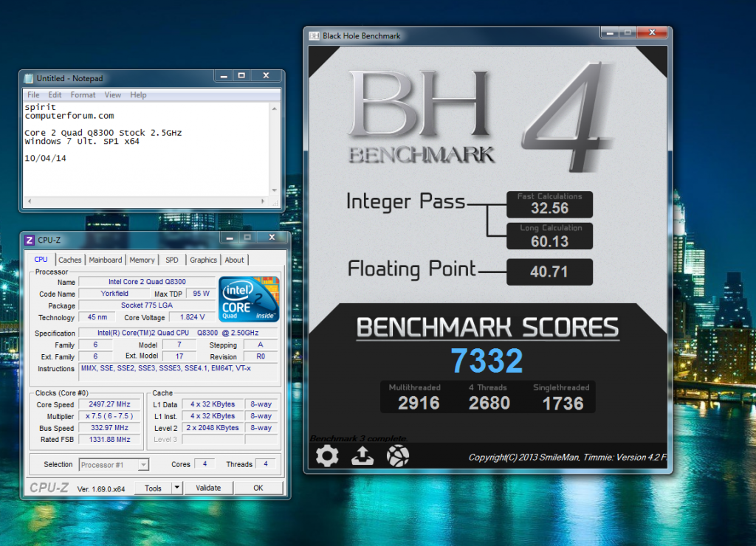Click the Max TDP value 95 W
Screen dimensions: 756x546
tap(201, 294)
